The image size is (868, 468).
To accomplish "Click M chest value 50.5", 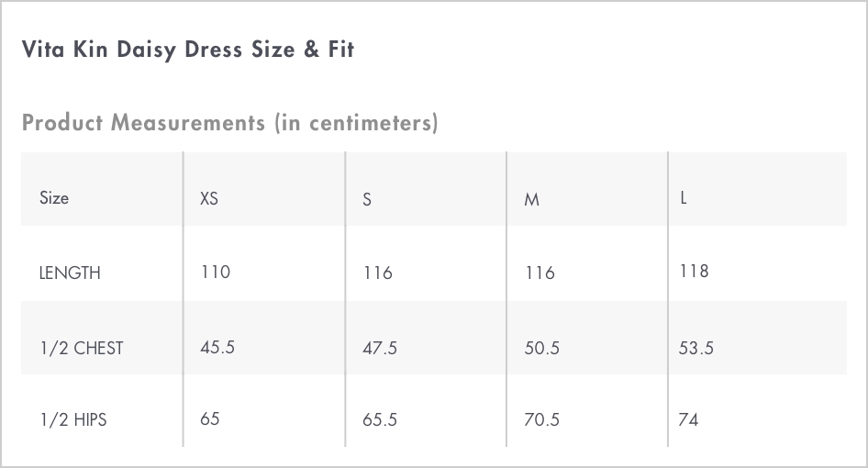I will click(x=542, y=348).
